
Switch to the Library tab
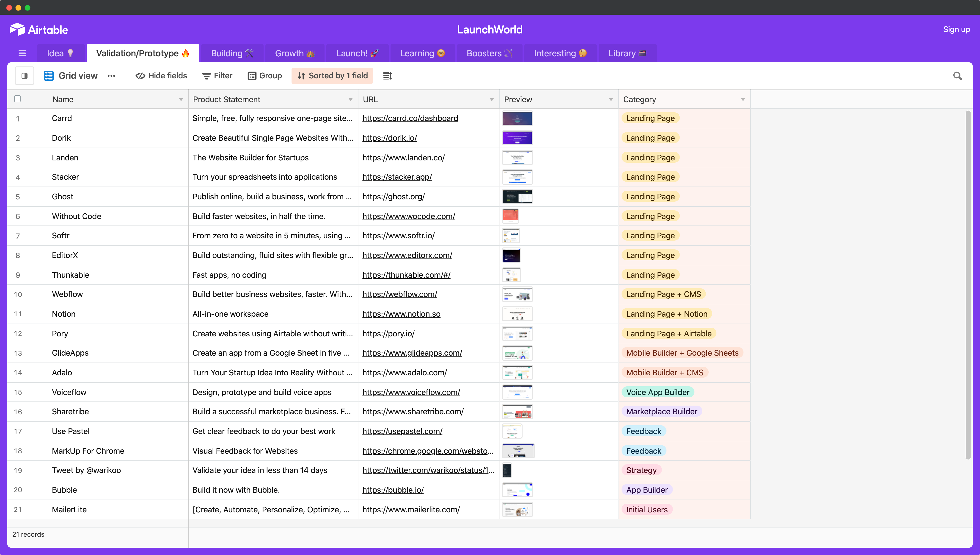[628, 53]
